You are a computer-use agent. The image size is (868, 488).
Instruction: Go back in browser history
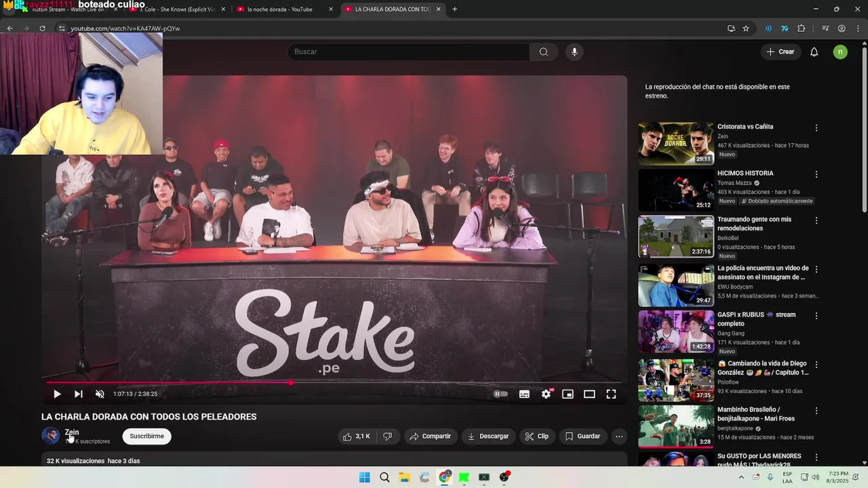point(9,28)
